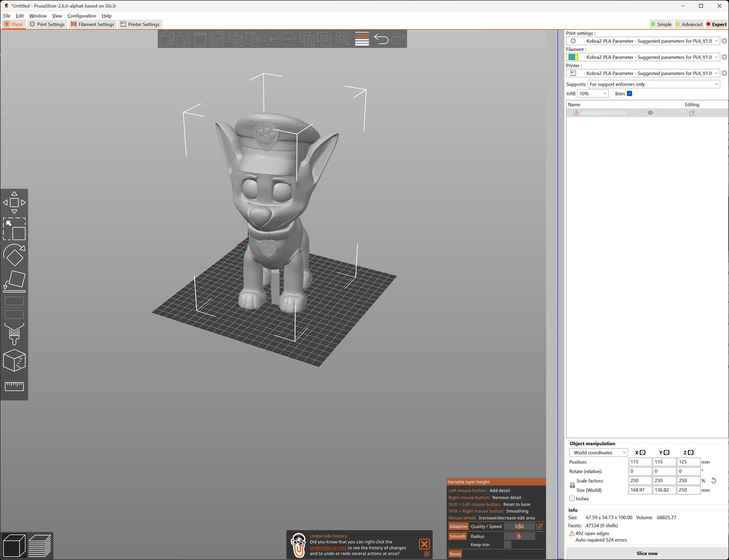Toggle the scale factors lock icon
The height and width of the screenshot is (560, 729).
pos(572,485)
